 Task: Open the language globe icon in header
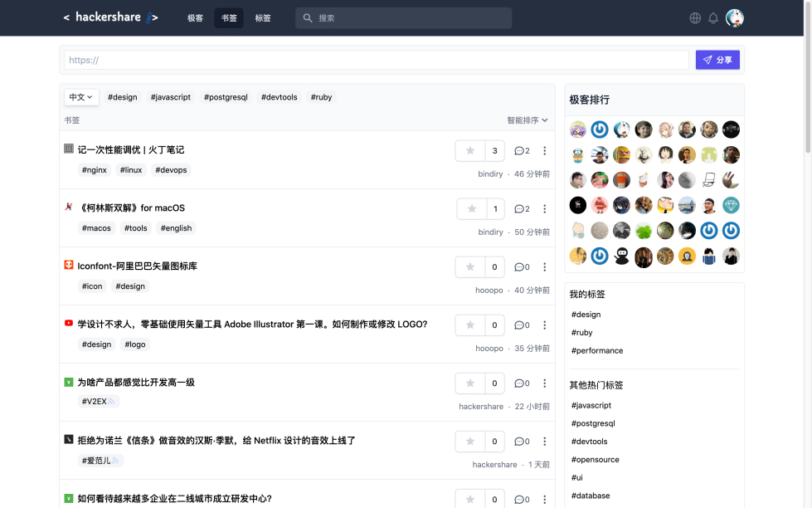click(x=695, y=18)
